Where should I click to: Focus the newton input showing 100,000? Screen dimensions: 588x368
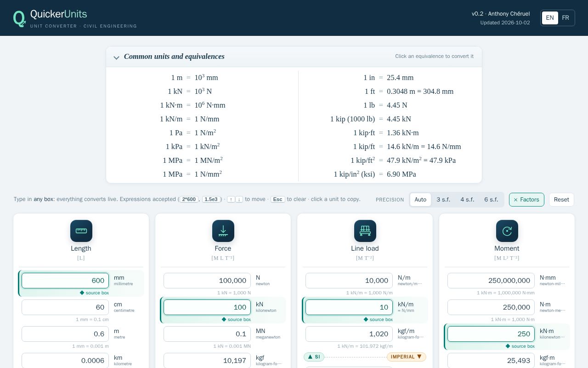207,281
